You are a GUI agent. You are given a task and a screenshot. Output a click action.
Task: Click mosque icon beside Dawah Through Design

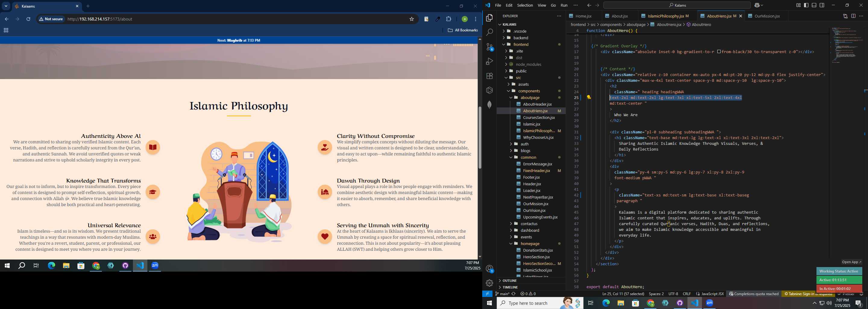point(325,192)
